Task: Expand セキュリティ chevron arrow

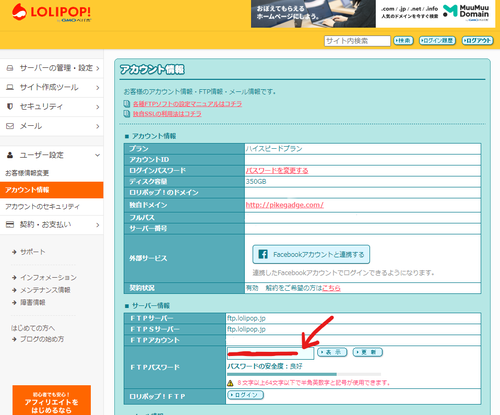Action: pyautogui.click(x=98, y=107)
